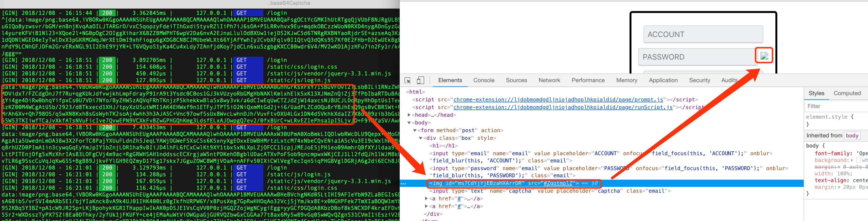The width and height of the screenshot is (868, 221).
Task: Toggle the device toolbar icon in DevTools
Action: [420, 80]
